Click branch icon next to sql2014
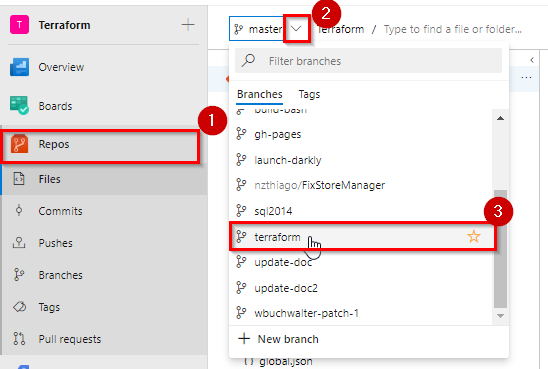 241,211
